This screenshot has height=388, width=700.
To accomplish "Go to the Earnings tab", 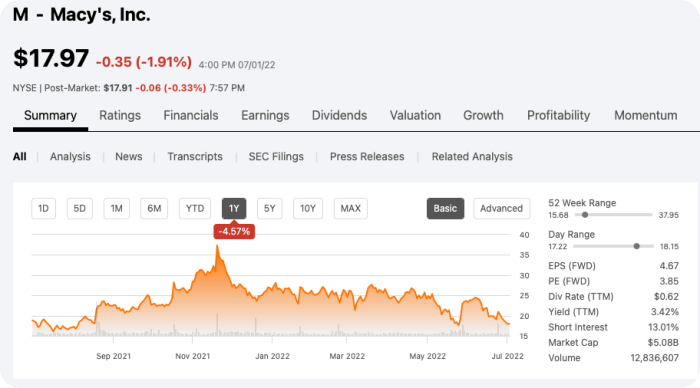I will (x=265, y=116).
